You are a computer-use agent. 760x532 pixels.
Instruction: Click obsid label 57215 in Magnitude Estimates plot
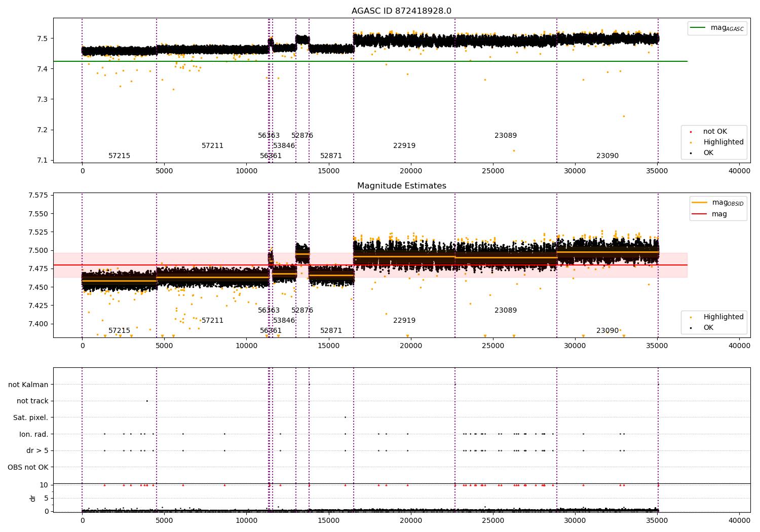[x=120, y=331]
